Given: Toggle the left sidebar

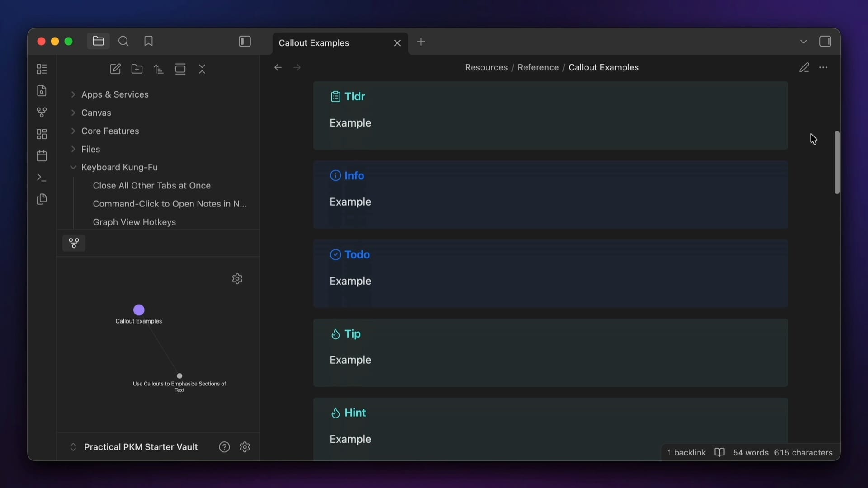Looking at the screenshot, I should [245, 42].
